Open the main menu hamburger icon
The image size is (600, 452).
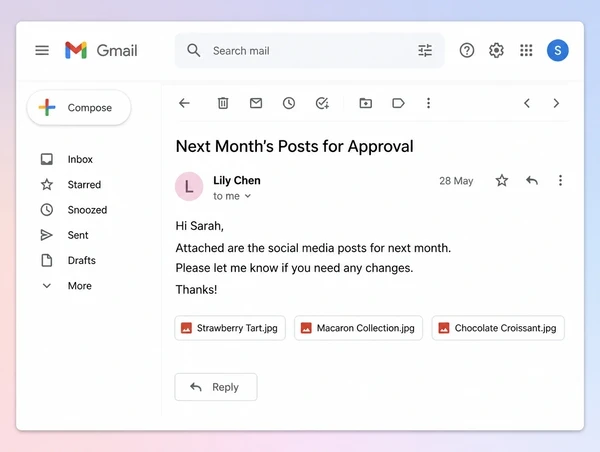pyautogui.click(x=42, y=51)
